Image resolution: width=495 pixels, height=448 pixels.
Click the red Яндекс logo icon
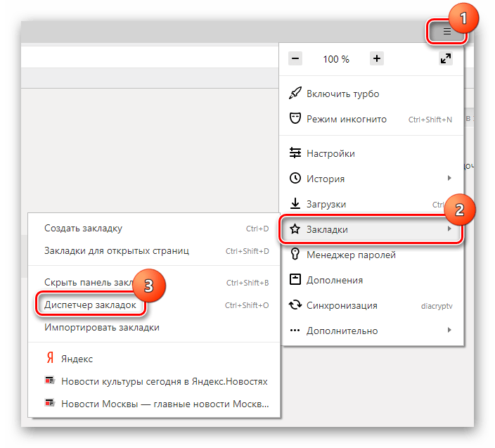(x=50, y=358)
